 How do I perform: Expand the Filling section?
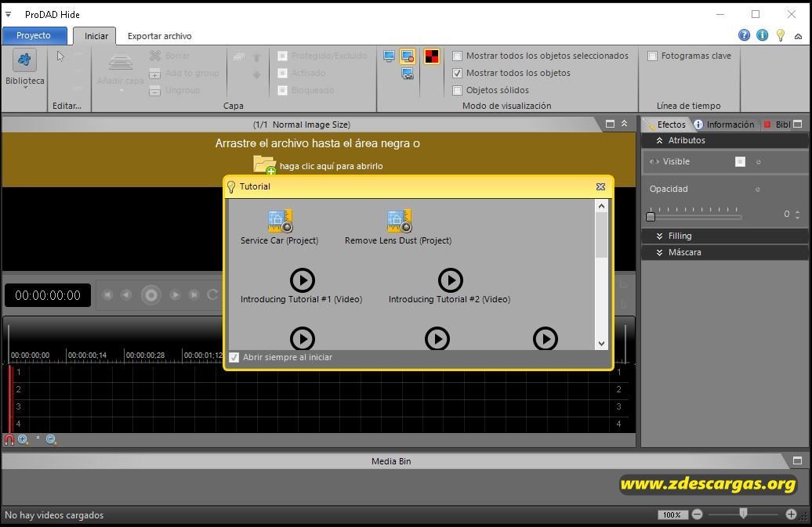point(659,236)
